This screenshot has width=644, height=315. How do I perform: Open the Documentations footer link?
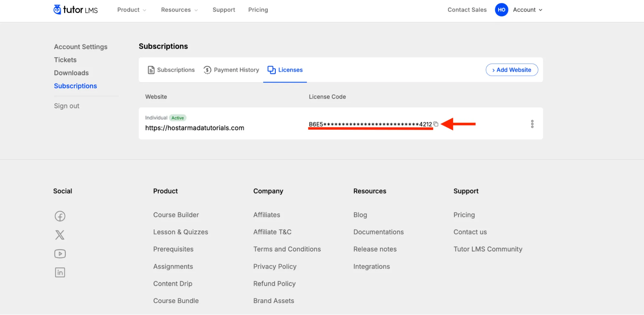click(379, 232)
